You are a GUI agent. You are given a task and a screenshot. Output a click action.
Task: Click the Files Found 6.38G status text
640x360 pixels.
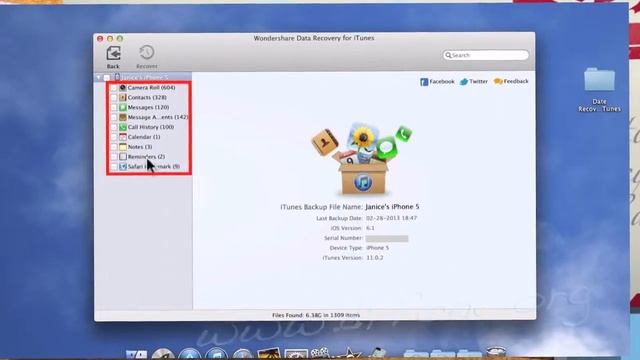pyautogui.click(x=316, y=315)
